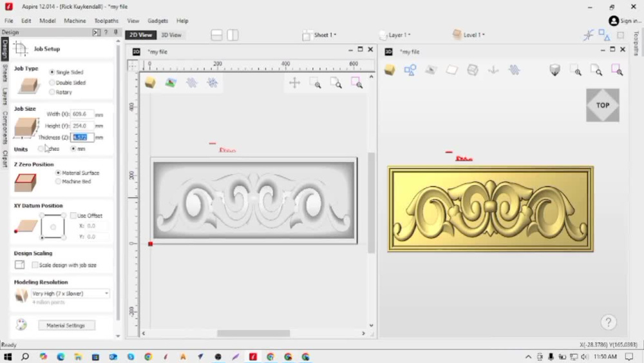
Task: Select Single Sided job type
Action: tap(52, 72)
